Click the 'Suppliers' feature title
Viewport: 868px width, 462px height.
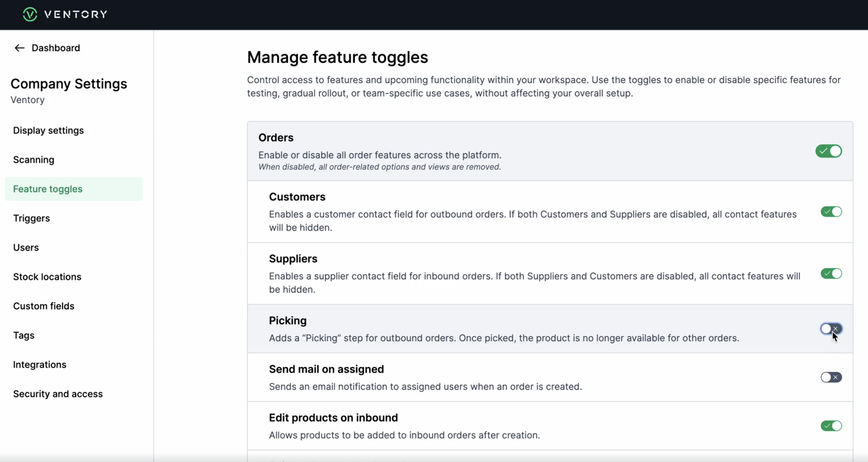coord(293,259)
